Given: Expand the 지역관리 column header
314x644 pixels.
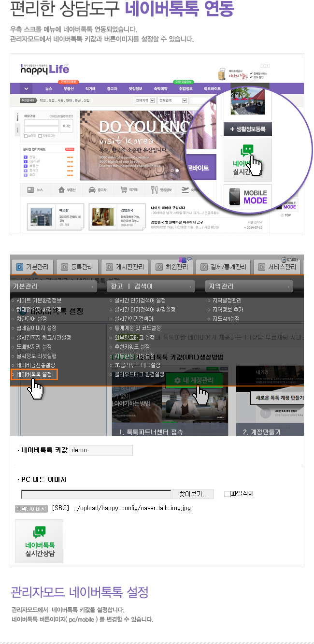Looking at the screenshot, I should [x=249, y=286].
